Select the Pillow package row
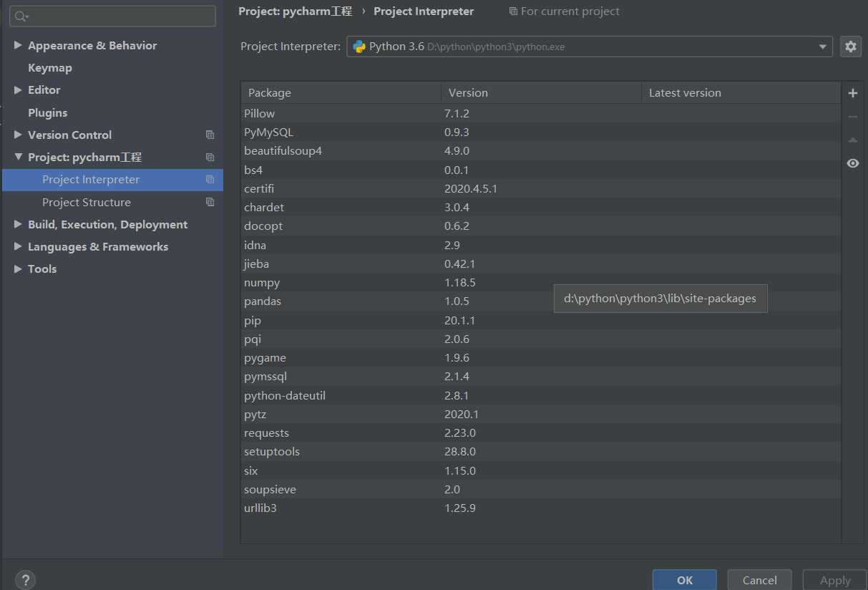The height and width of the screenshot is (590, 868). click(541, 113)
